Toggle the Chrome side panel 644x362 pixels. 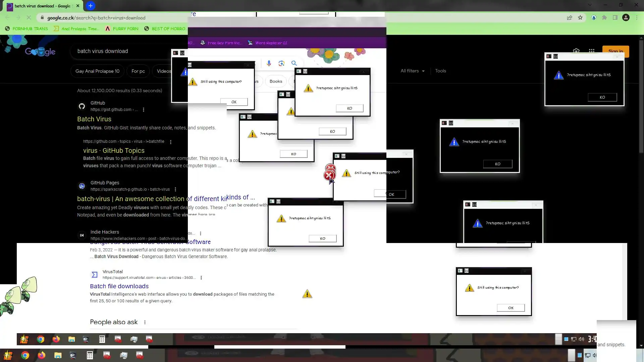click(x=615, y=18)
